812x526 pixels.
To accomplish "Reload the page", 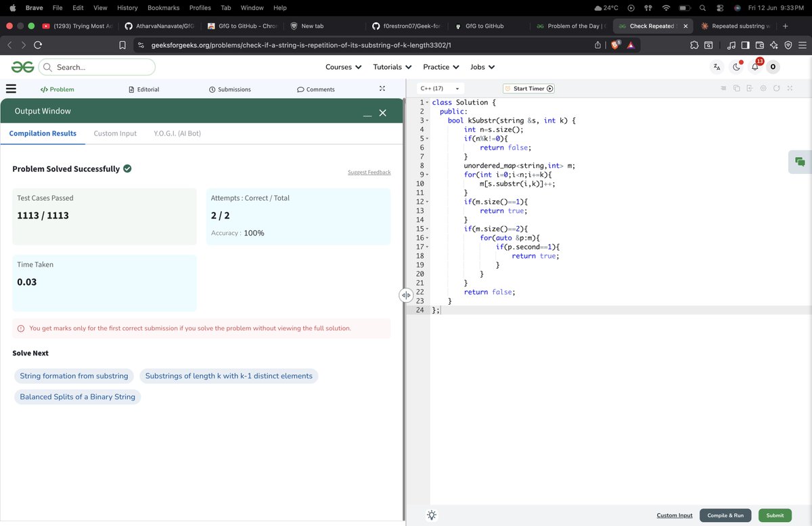I will point(38,45).
